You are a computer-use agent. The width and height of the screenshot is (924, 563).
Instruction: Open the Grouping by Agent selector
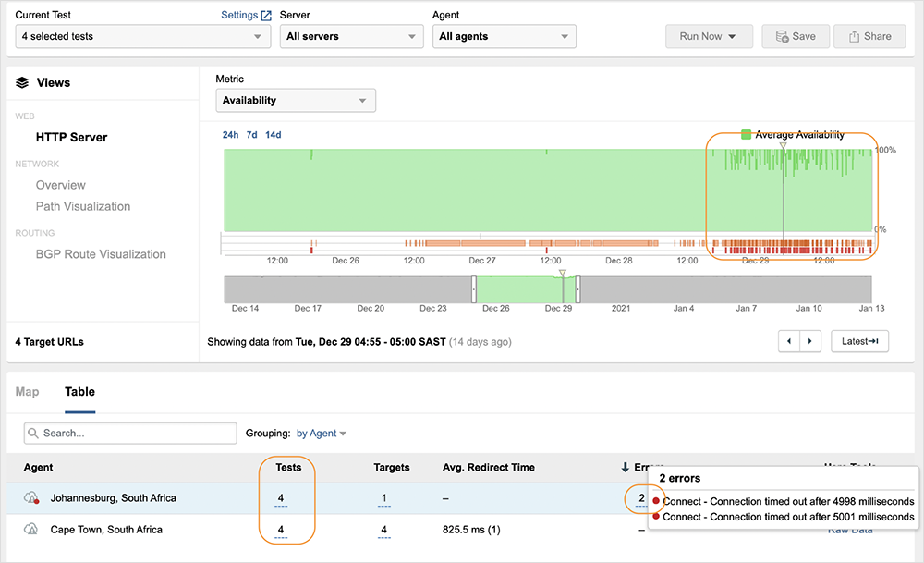pyautogui.click(x=322, y=434)
